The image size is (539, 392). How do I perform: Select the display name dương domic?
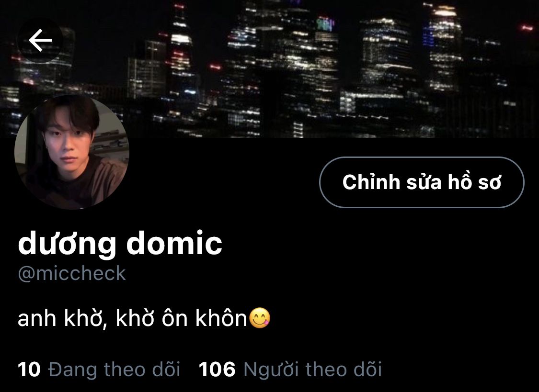(x=120, y=243)
